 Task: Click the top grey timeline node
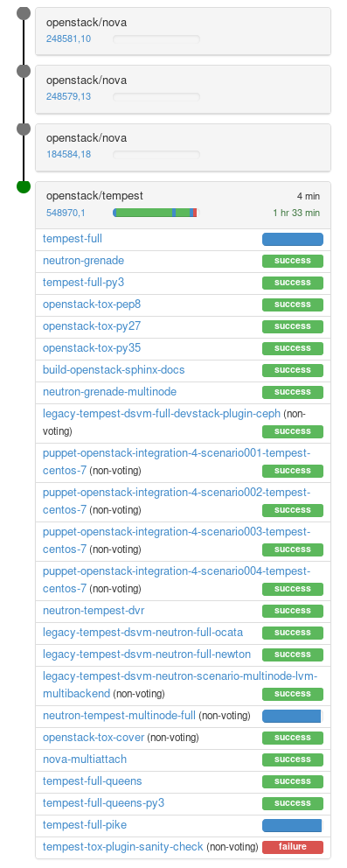click(x=24, y=13)
